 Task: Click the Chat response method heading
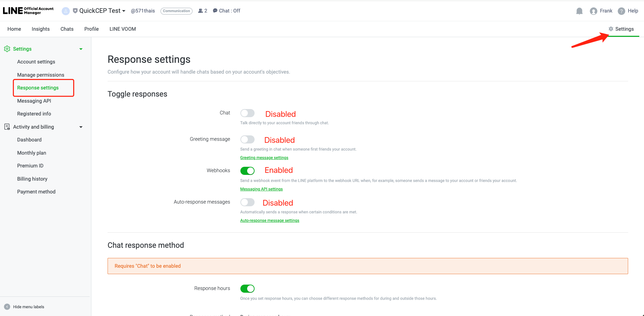146,245
